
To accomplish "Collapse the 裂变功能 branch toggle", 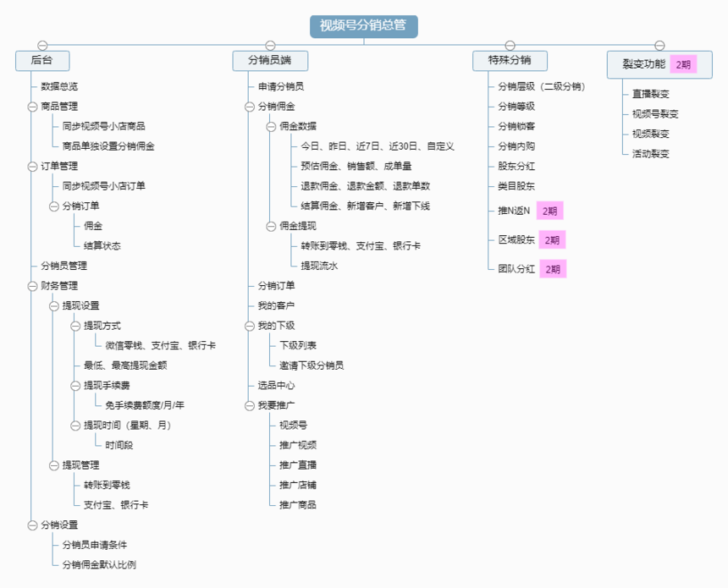I will pyautogui.click(x=659, y=46).
